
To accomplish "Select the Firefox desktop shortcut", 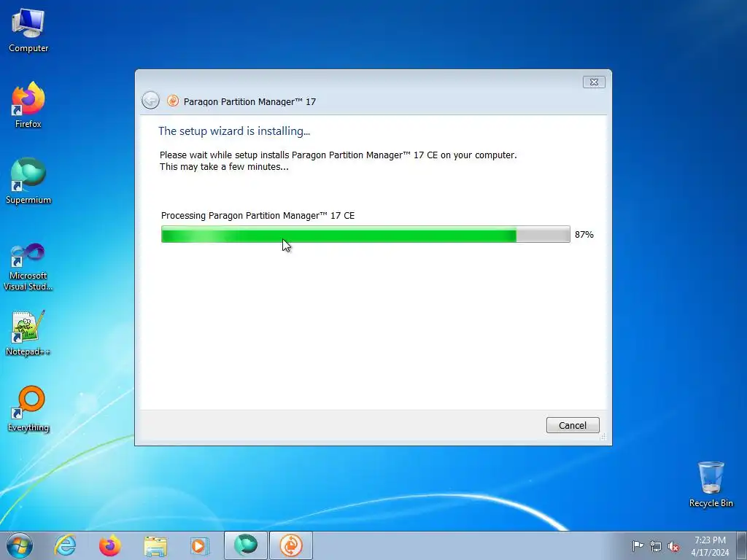I will pos(28,105).
